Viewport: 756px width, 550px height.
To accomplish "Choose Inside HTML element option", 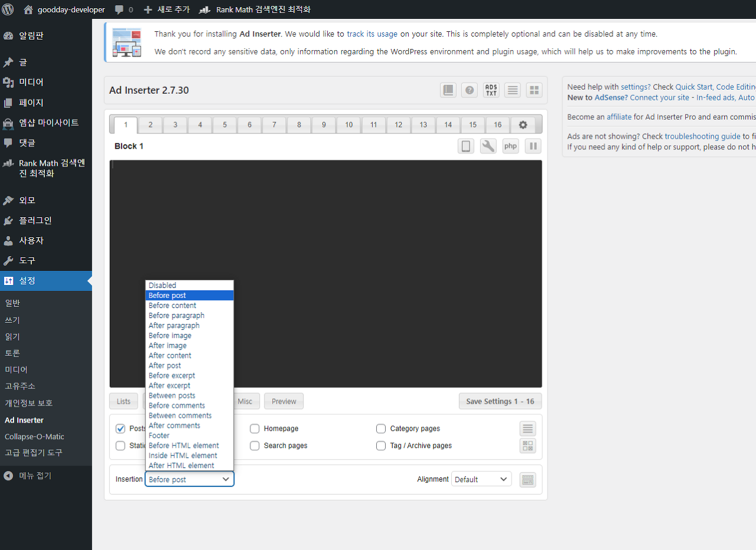I will pos(190,456).
